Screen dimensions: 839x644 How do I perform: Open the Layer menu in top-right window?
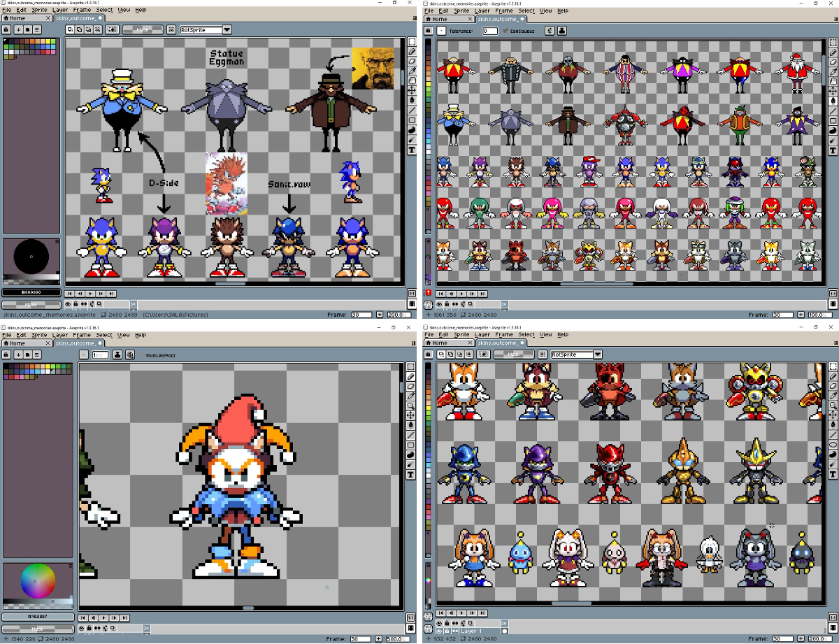point(482,10)
